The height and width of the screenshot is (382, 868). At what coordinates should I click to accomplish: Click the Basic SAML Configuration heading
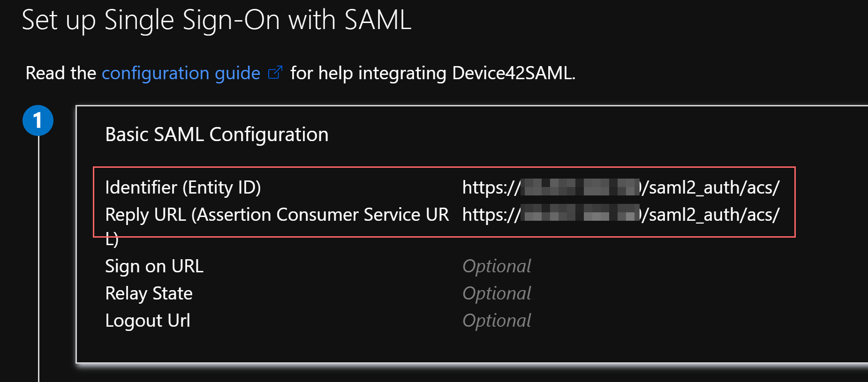217,135
